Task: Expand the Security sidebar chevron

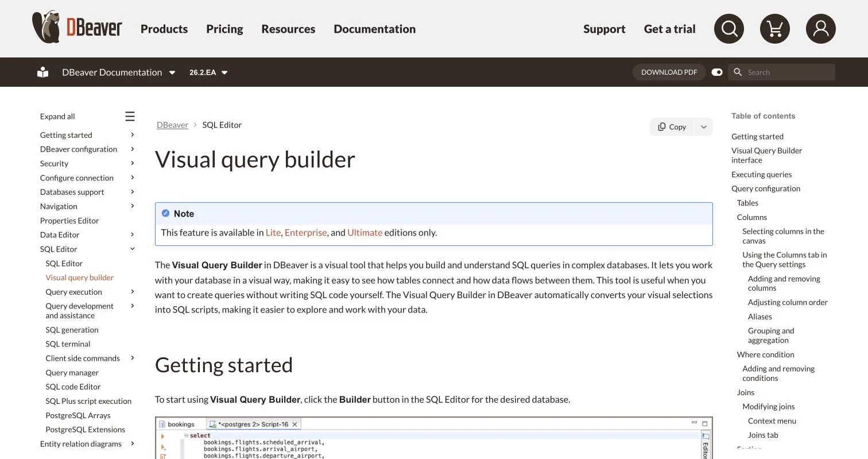Action: (x=133, y=164)
